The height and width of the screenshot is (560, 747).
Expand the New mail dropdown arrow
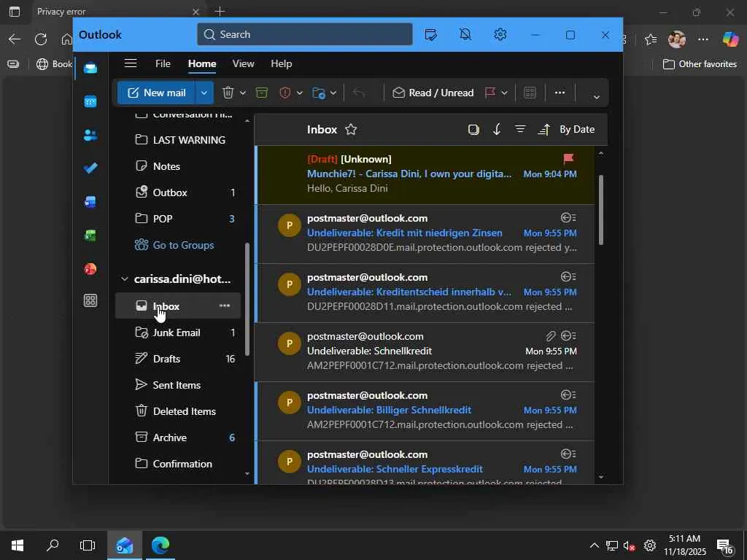pos(205,93)
